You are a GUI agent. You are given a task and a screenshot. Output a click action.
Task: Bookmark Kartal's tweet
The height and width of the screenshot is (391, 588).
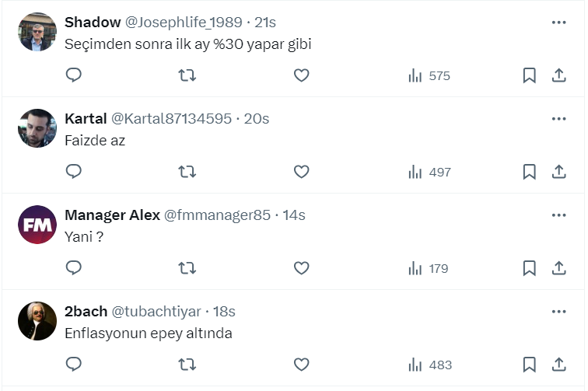tap(529, 172)
